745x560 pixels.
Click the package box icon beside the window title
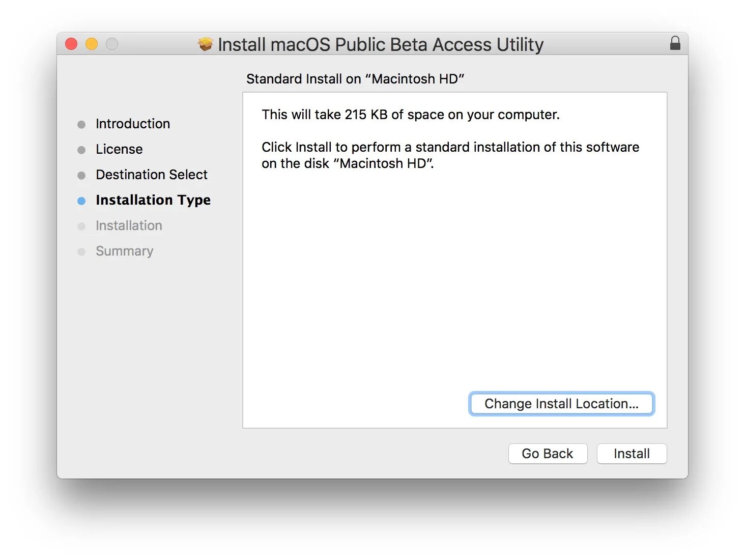pyautogui.click(x=206, y=44)
